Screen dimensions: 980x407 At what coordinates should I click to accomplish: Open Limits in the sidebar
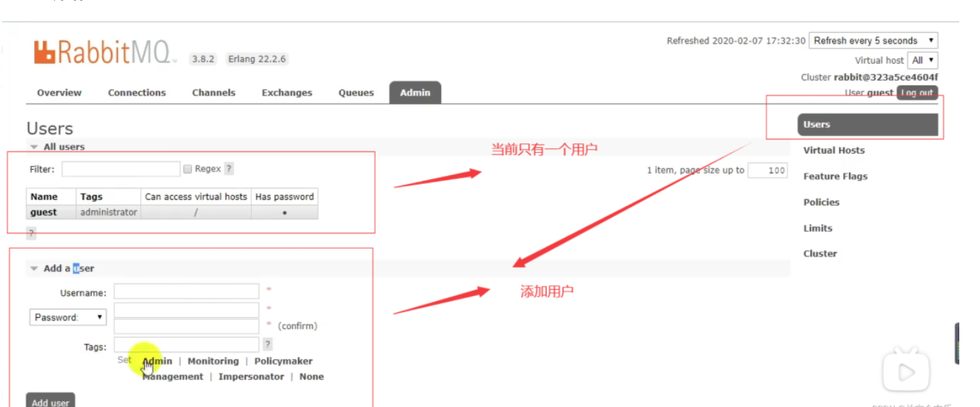(818, 228)
